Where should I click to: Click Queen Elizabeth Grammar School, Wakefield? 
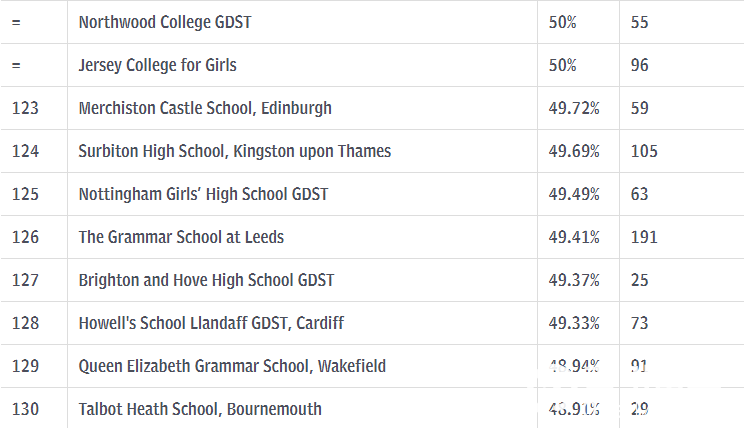tap(232, 366)
